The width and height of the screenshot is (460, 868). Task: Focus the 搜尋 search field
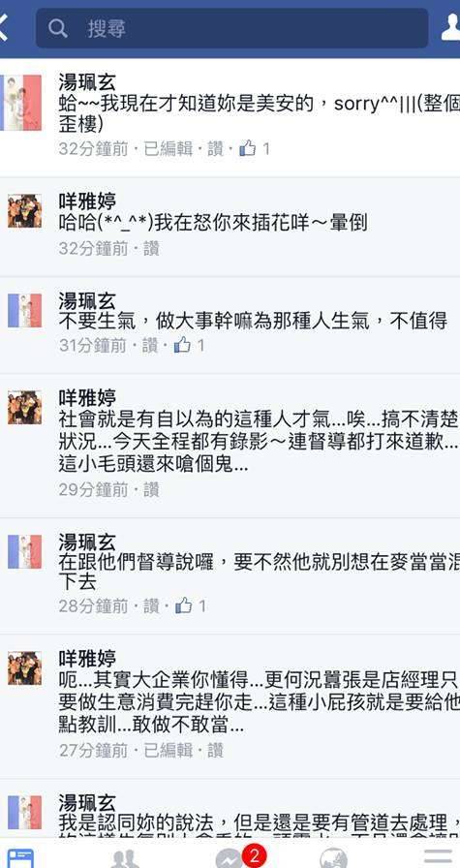[232, 28]
